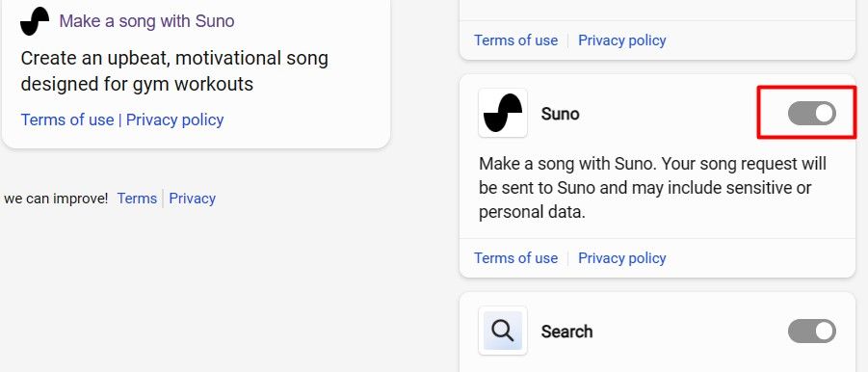Open Privacy policy in the topmost plugin card
This screenshot has width=868, height=372.
(621, 40)
